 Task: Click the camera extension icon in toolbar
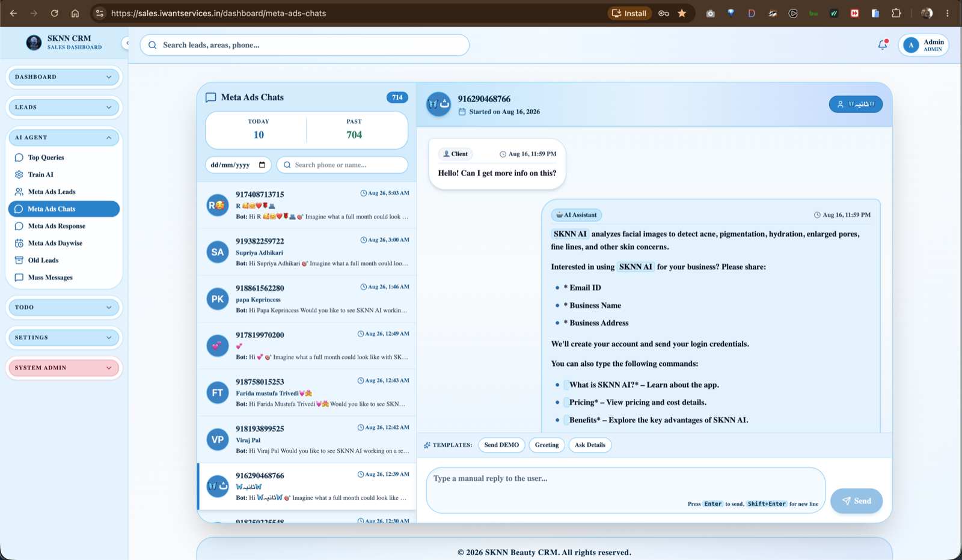tap(710, 13)
